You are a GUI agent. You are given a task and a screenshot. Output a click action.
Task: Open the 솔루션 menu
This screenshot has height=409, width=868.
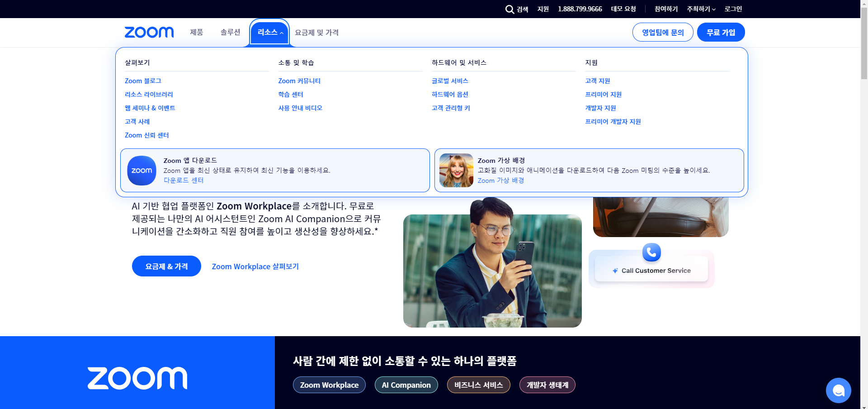click(230, 32)
